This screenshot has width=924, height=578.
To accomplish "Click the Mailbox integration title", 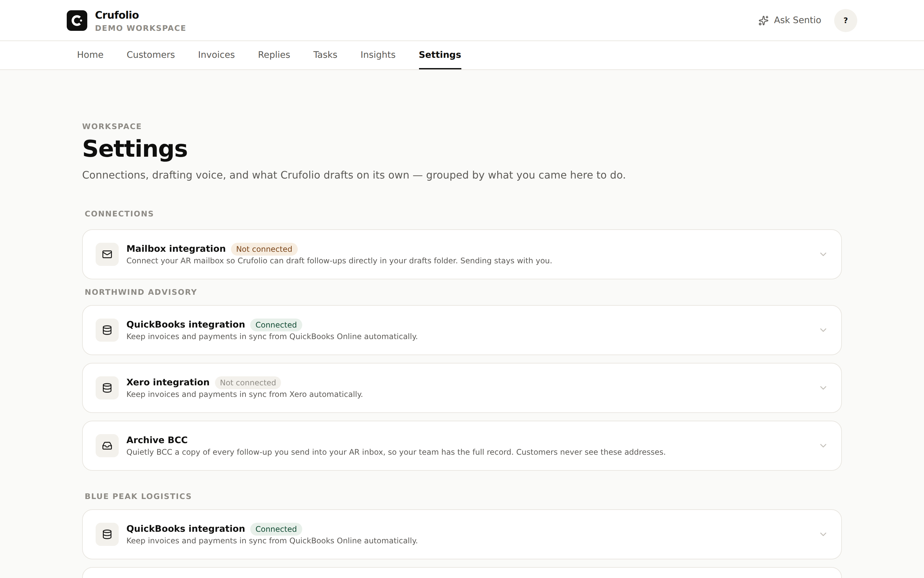I will click(x=176, y=249).
